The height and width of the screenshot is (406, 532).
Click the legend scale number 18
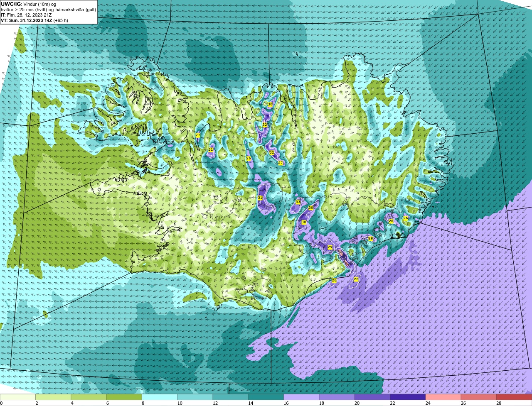[321, 403]
